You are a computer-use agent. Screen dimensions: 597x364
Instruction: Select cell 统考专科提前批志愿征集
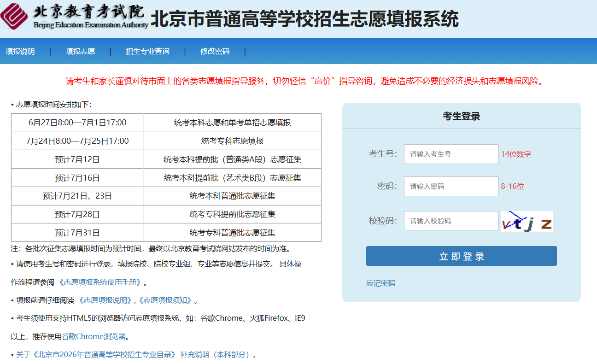233,214
